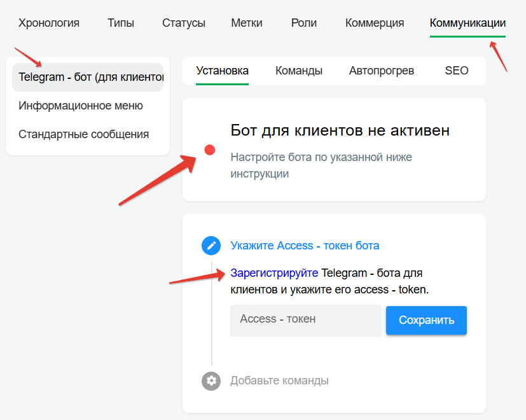Viewport: 526px width, 420px height.
Task: Select the Роли tab
Action: (304, 23)
